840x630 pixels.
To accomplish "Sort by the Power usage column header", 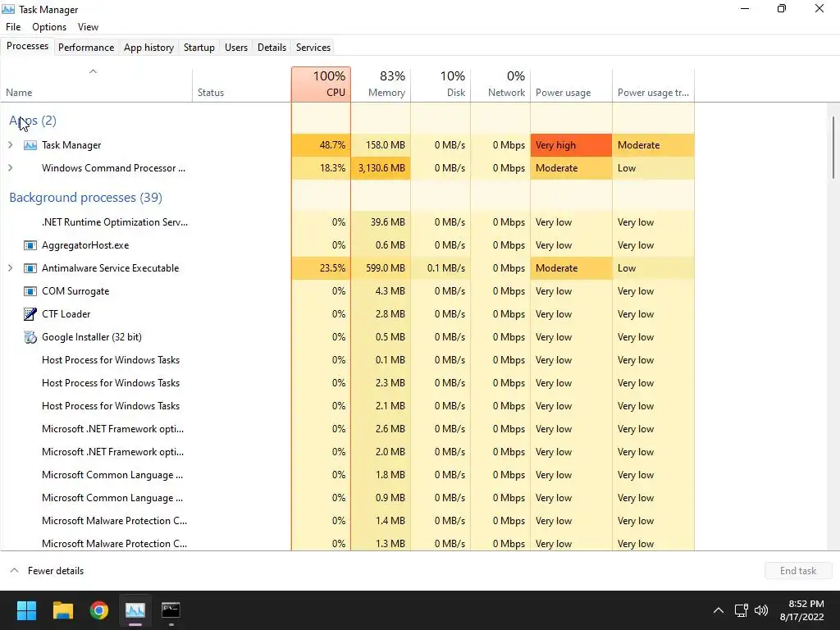I will tap(571, 84).
